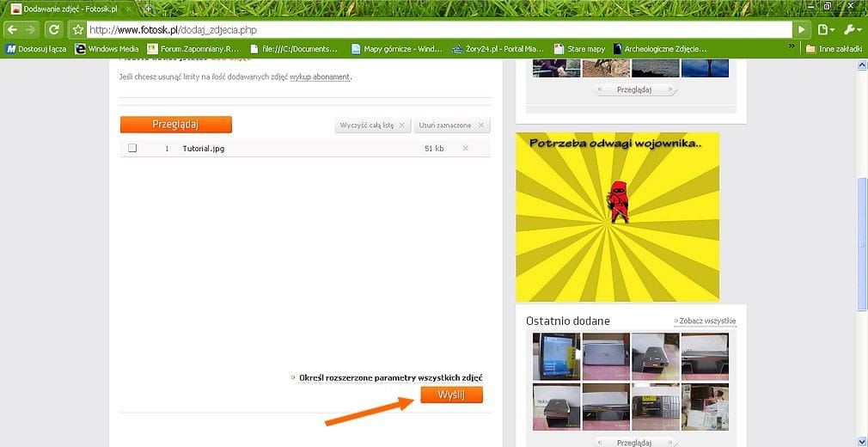
Task: Tick the checkbox for Tutorial.jpg
Action: (132, 148)
